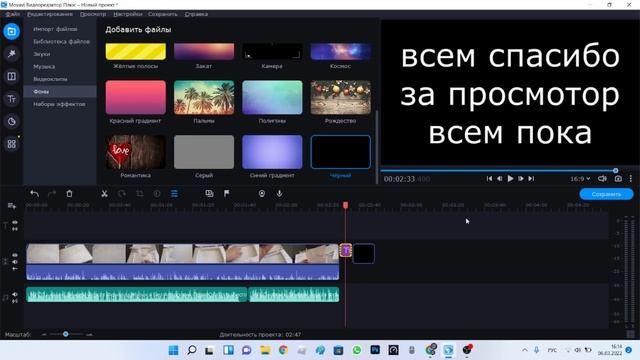
Task: Choose the yellow stripes background thumbnail
Action: [x=136, y=52]
